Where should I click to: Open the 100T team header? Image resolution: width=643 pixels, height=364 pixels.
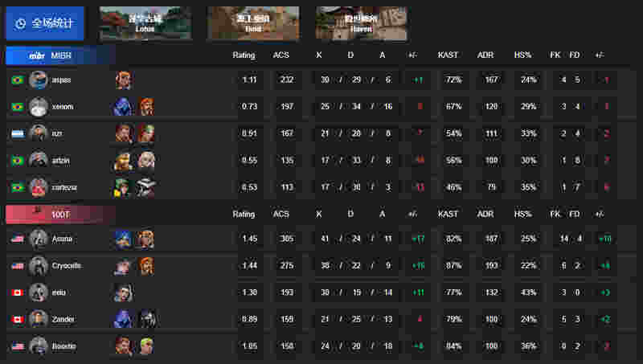coord(60,215)
